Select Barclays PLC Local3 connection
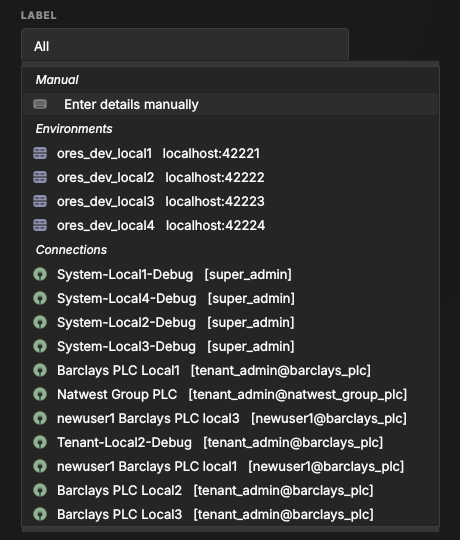The height and width of the screenshot is (540, 460). [x=231, y=515]
